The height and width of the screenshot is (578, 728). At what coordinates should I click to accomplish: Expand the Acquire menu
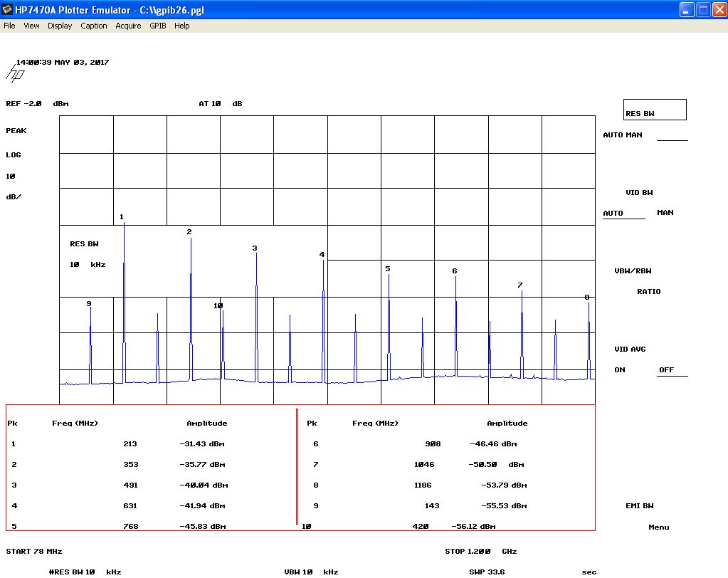(128, 26)
